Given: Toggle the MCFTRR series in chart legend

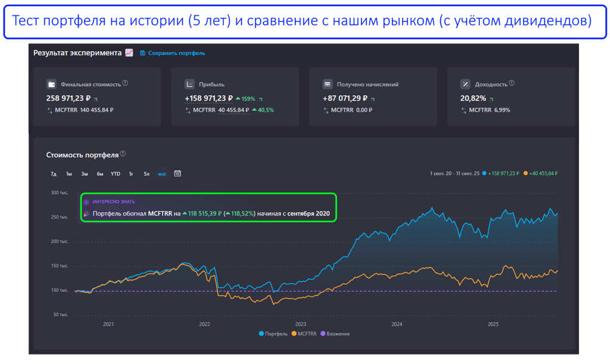Looking at the screenshot, I should tap(304, 334).
